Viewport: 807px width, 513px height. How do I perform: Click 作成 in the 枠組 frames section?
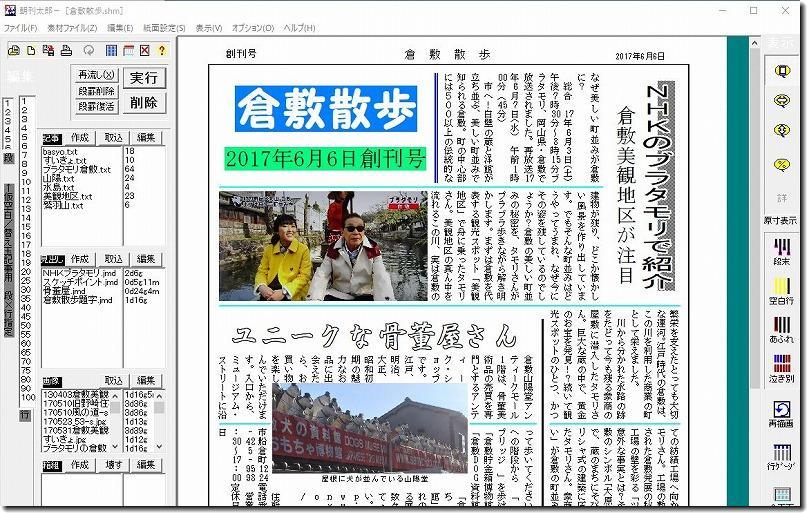pos(80,465)
